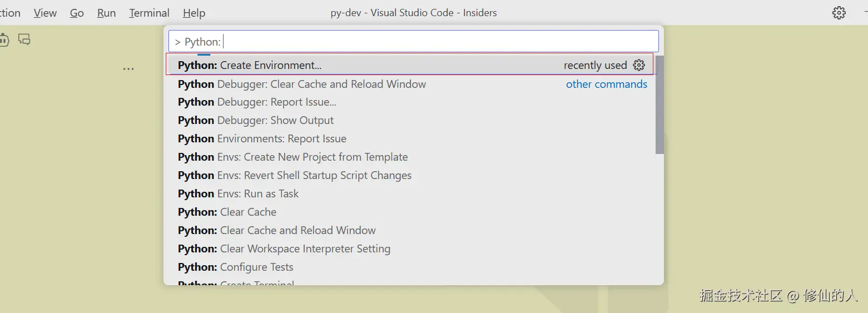
Task: Pick Python Envs: Create New Project from Template
Action: coord(292,157)
